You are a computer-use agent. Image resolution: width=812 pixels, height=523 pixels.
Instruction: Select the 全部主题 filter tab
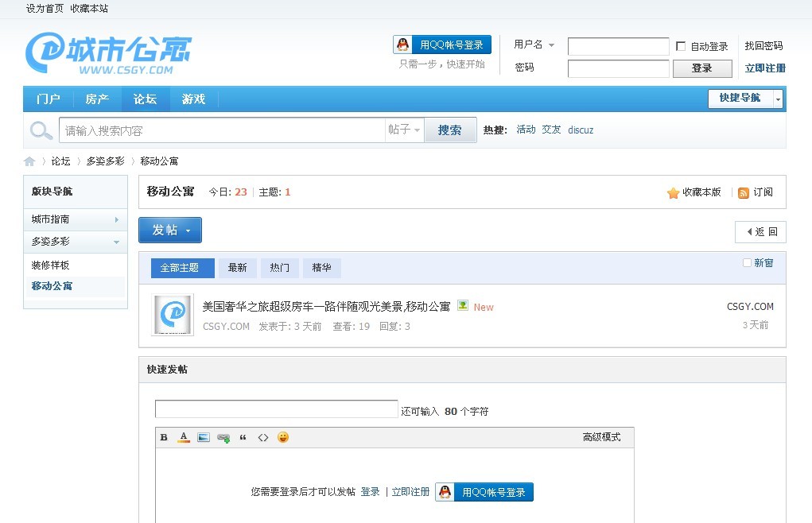[x=182, y=268]
